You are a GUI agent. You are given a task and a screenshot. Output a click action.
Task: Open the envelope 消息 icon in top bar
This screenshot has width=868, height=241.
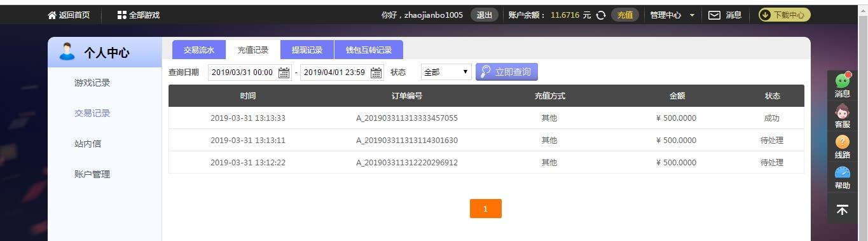[x=715, y=15]
